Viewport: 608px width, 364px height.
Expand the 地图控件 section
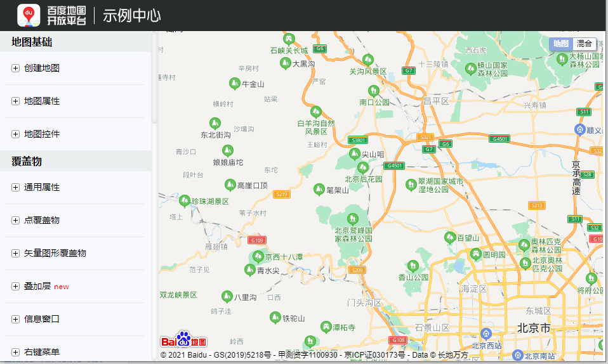[15, 134]
